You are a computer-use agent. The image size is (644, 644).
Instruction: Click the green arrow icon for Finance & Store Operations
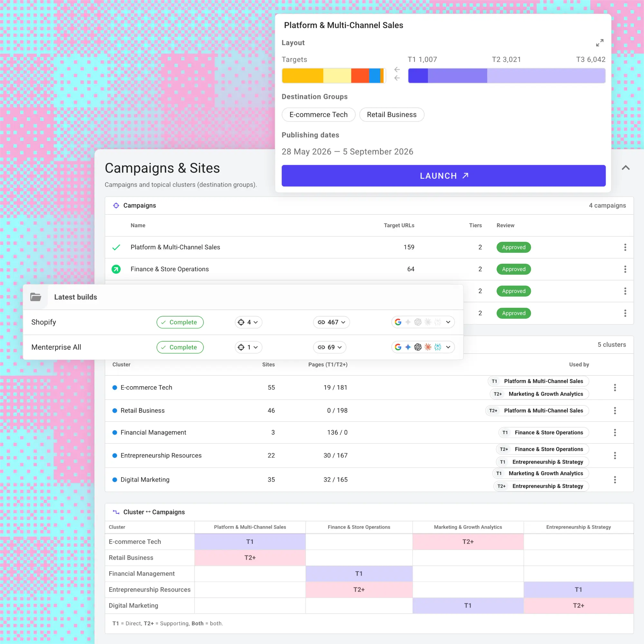pos(116,269)
